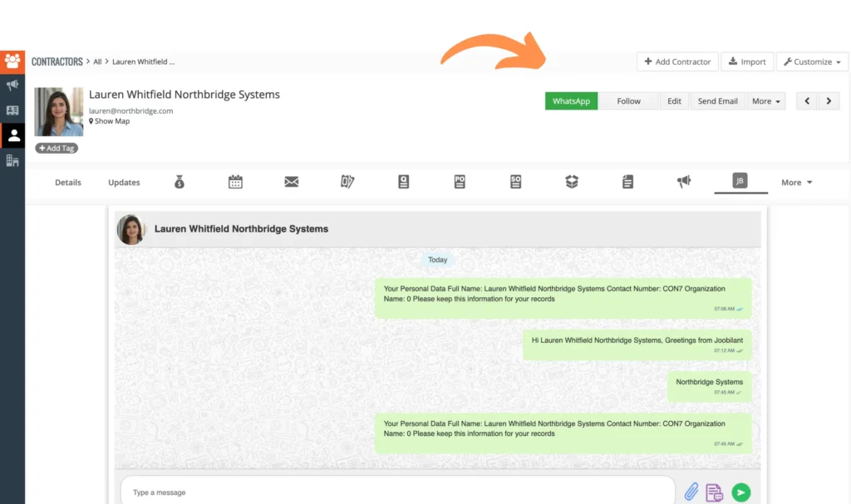
Task: Click the building Organizations icon in the sidebar
Action: (12, 159)
